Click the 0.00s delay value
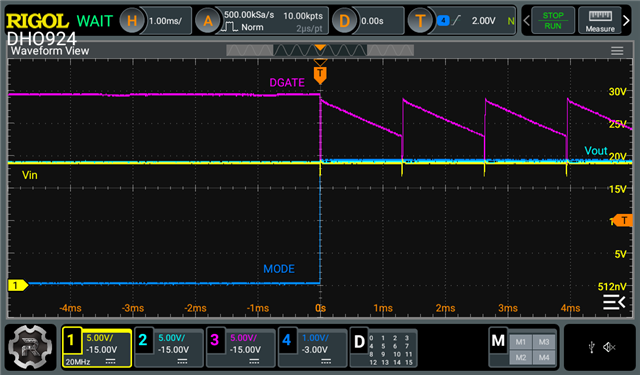This screenshot has width=640, height=375. pos(372,21)
